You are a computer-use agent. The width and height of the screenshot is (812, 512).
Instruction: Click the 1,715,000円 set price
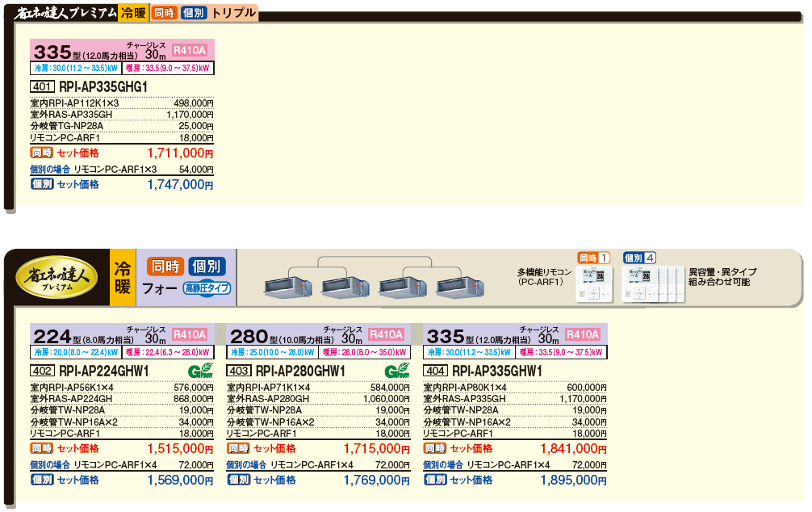tap(376, 449)
